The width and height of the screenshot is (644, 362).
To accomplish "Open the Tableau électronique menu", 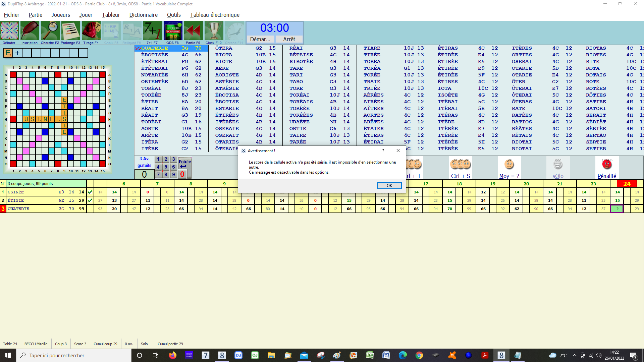I will (x=215, y=15).
